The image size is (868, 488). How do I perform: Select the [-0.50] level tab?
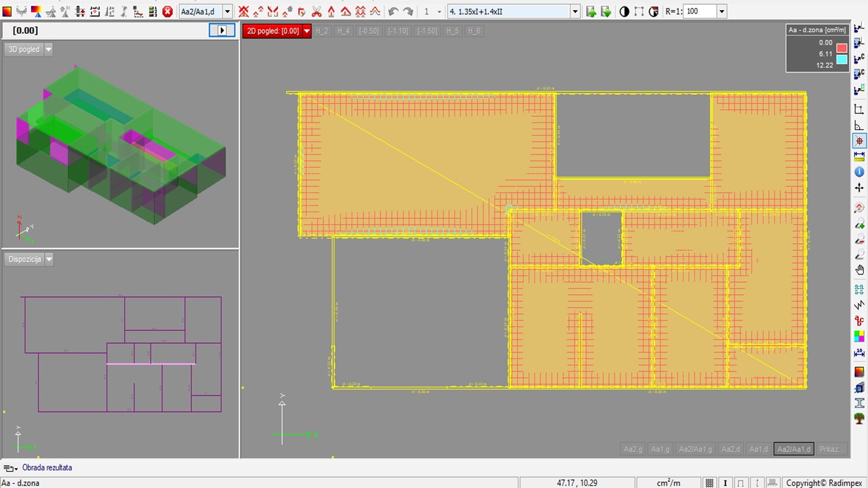(368, 31)
